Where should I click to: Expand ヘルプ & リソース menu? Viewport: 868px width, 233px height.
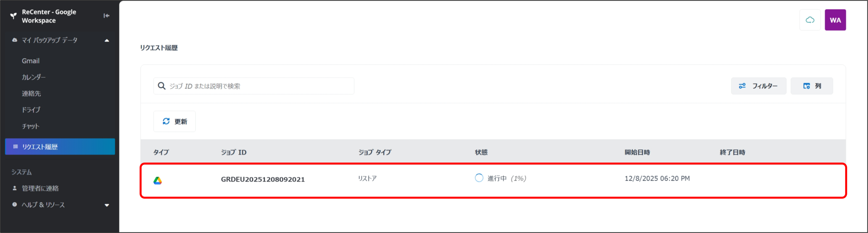click(107, 205)
